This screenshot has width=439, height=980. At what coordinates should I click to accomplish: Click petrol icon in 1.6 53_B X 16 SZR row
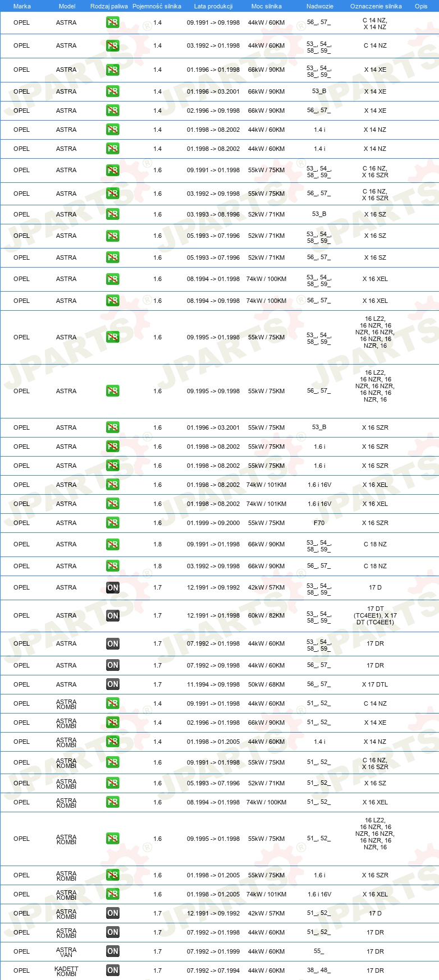click(113, 427)
